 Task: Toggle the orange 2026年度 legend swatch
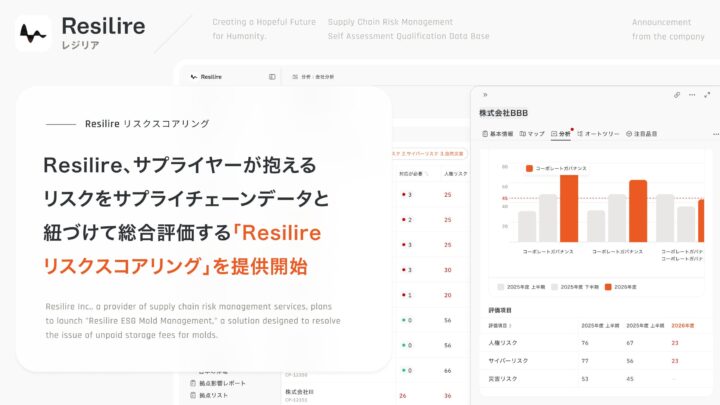tap(608, 287)
